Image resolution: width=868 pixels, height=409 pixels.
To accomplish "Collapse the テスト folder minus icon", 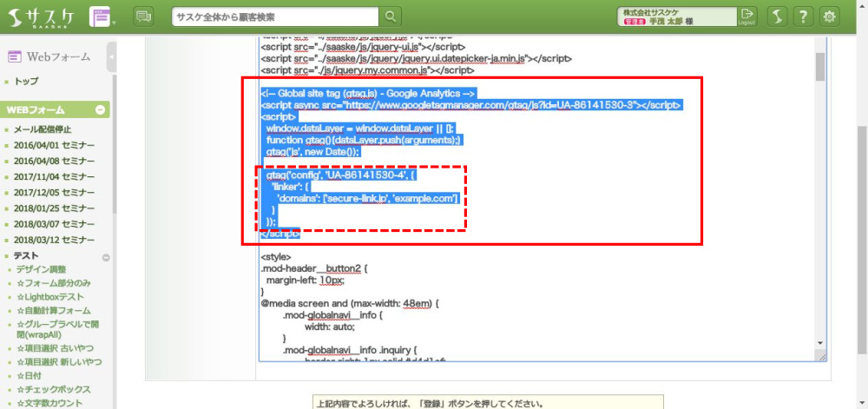I will 106,257.
